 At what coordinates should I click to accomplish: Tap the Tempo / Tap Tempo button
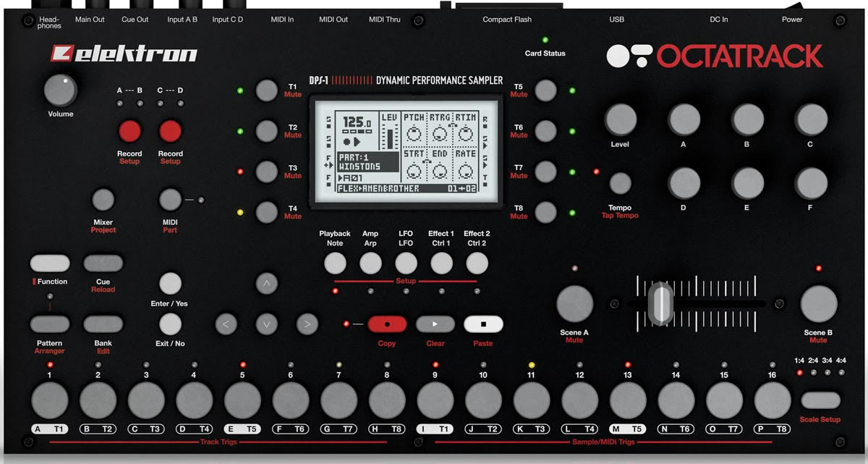point(620,183)
